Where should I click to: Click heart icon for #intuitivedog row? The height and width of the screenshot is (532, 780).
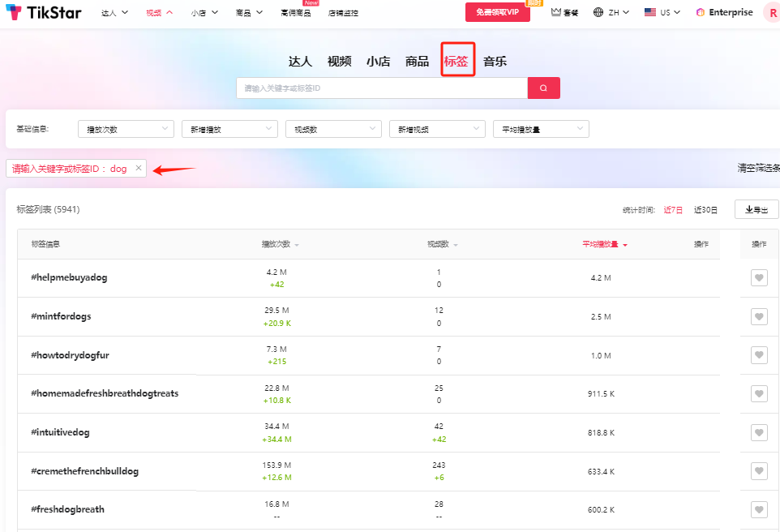[x=758, y=432]
